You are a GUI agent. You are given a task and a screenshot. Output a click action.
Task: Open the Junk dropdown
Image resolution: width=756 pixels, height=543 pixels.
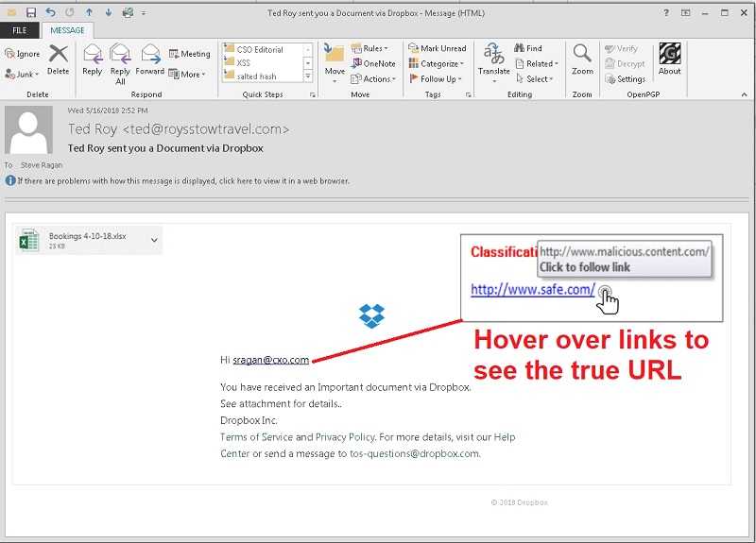point(22,75)
